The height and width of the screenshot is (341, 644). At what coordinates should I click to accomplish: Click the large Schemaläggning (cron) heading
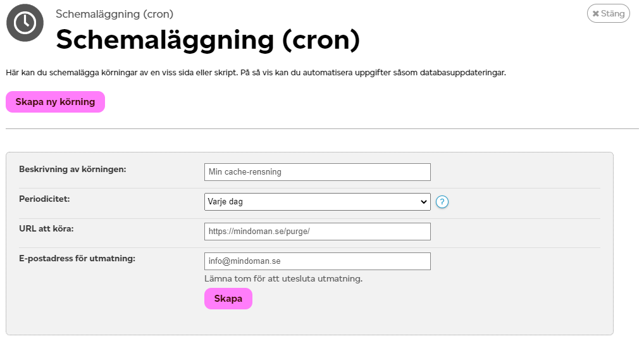click(x=208, y=40)
